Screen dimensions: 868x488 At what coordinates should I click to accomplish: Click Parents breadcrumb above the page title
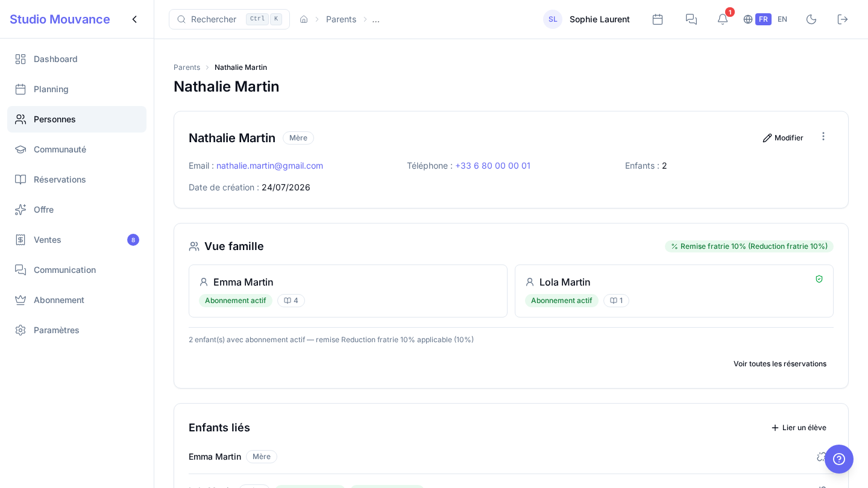click(x=187, y=67)
